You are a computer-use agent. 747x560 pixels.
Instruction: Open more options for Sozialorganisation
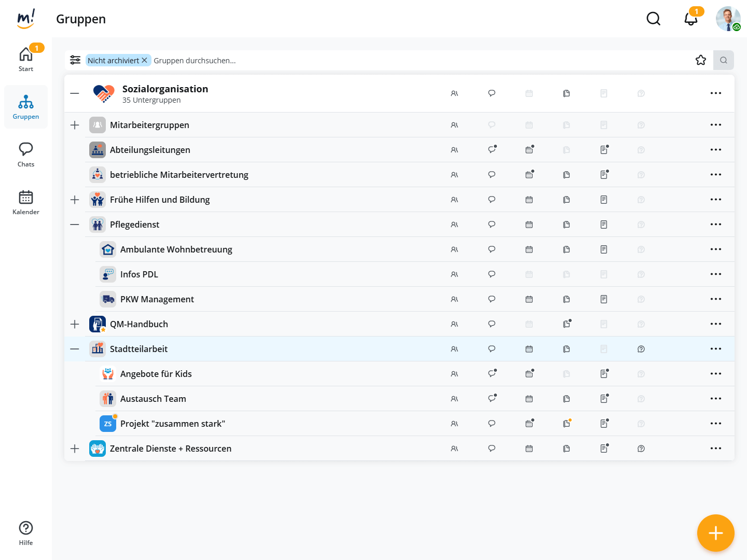coord(716,93)
